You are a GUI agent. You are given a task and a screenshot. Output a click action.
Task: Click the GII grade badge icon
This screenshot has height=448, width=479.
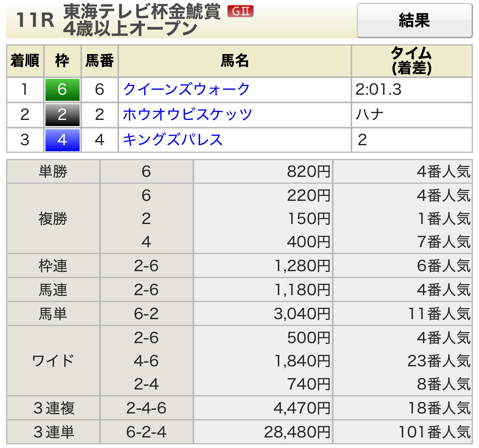click(x=241, y=11)
